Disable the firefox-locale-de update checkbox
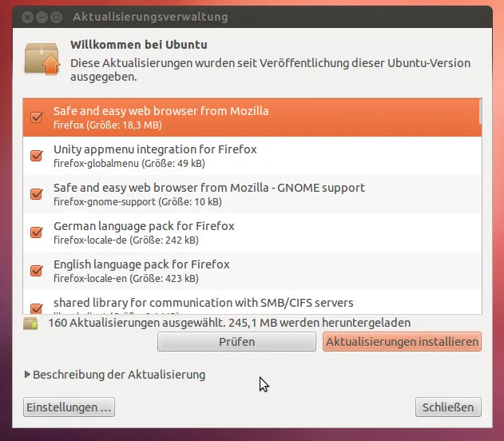This screenshot has width=504, height=441. pos(36,232)
